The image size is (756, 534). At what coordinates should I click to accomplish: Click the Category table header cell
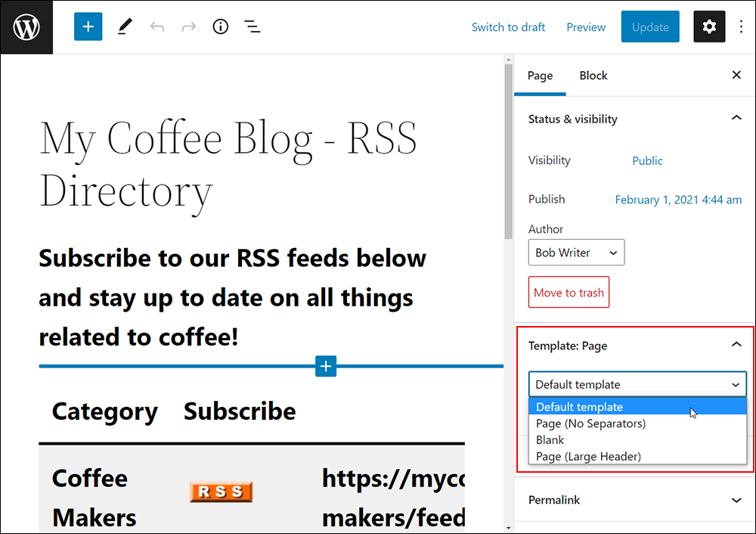(x=104, y=411)
